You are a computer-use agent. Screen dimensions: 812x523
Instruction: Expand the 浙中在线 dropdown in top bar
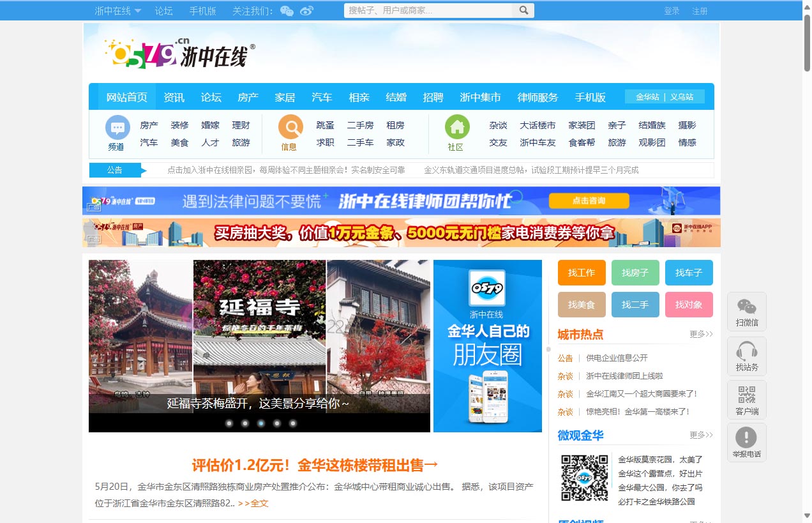[x=137, y=11]
